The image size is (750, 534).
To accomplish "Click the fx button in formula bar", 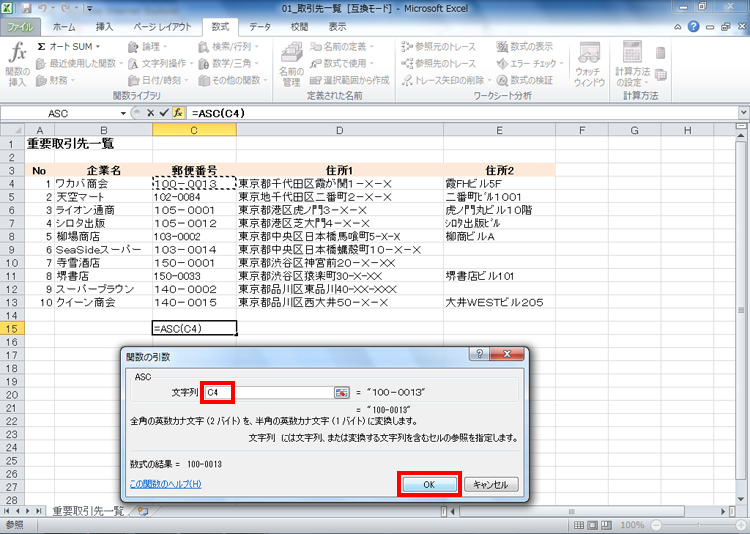I will click(x=178, y=113).
